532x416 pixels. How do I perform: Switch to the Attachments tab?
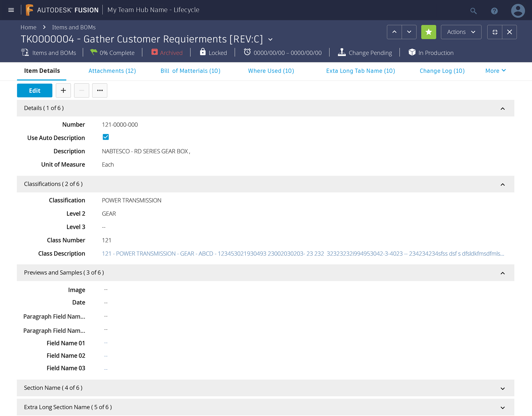click(x=112, y=71)
